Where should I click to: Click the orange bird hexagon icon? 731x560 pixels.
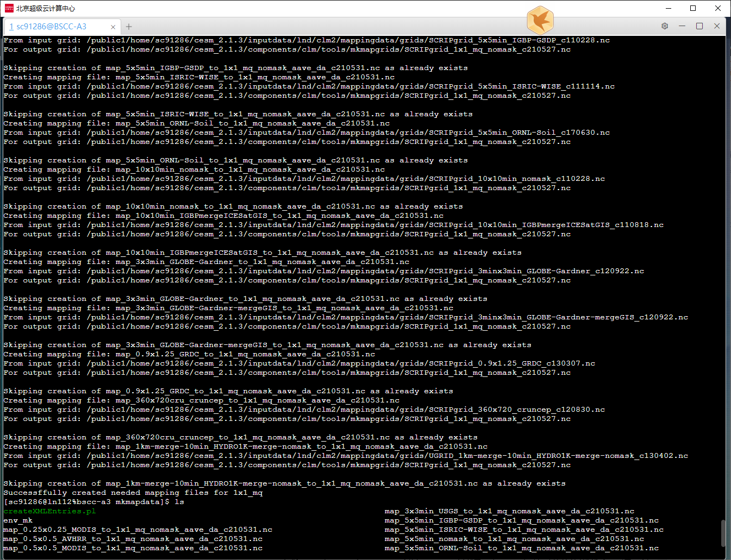coord(540,20)
